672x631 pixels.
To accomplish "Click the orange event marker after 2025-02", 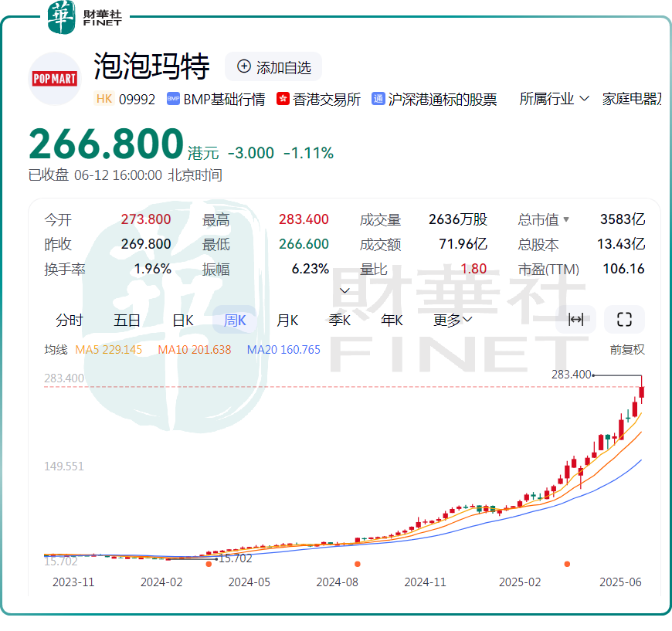I will (567, 564).
